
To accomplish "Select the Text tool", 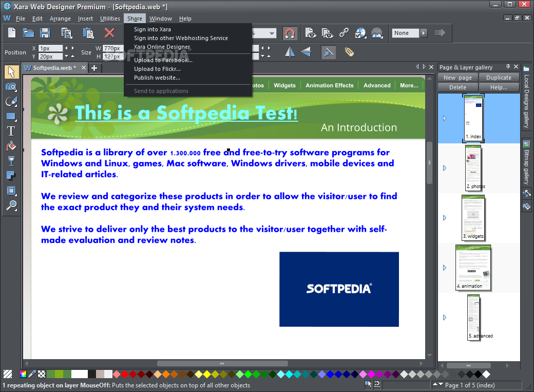I will coord(11,131).
